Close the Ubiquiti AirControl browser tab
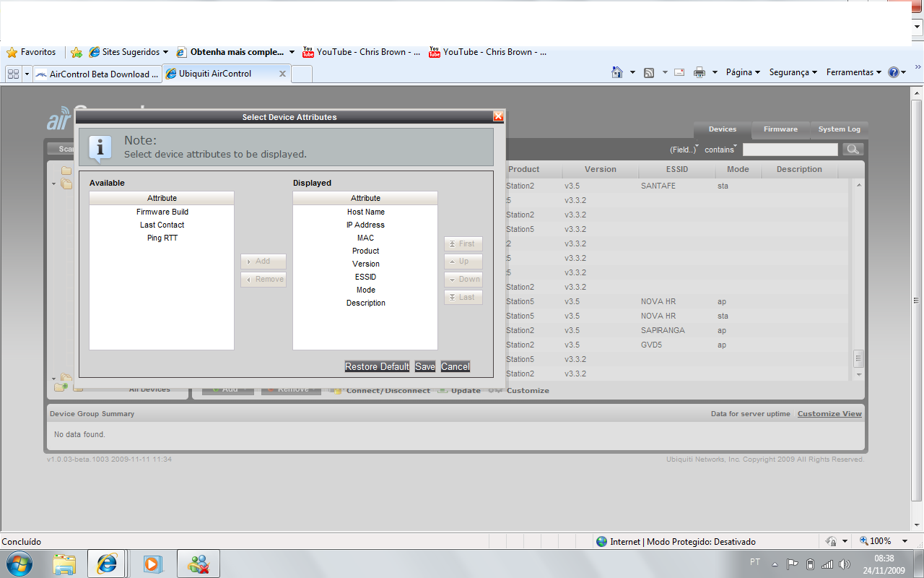 coord(282,74)
